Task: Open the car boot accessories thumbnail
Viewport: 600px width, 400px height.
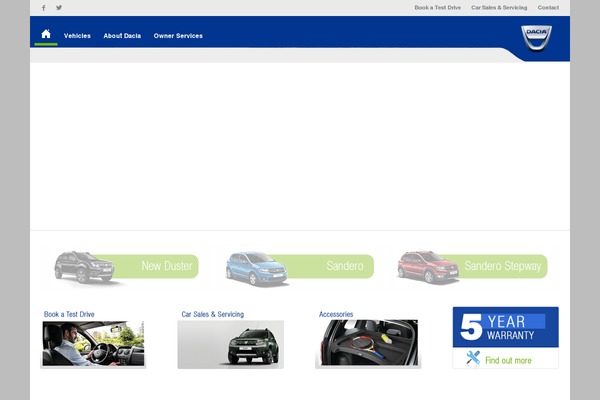Action: click(368, 343)
